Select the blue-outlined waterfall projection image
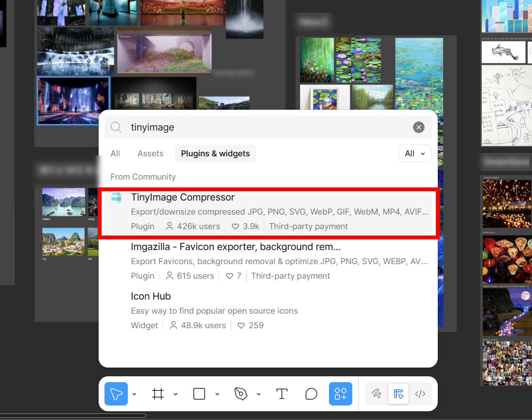 pyautogui.click(x=73, y=101)
